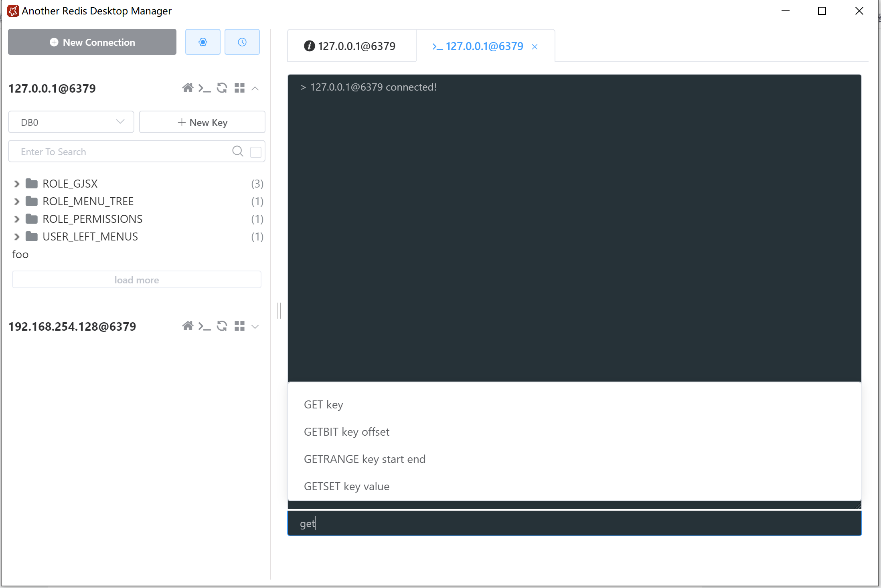
Task: Expand the ROLE_GJSX folder
Action: point(16,184)
